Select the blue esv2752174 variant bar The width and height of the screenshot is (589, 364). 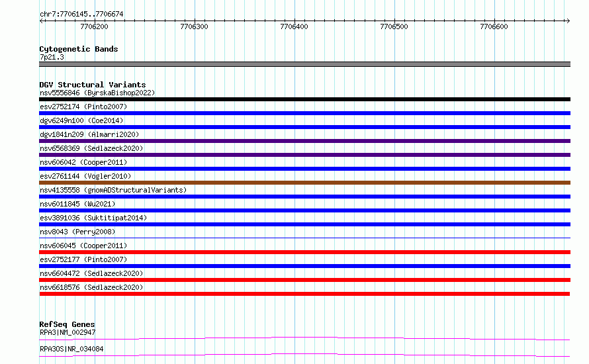(304, 113)
